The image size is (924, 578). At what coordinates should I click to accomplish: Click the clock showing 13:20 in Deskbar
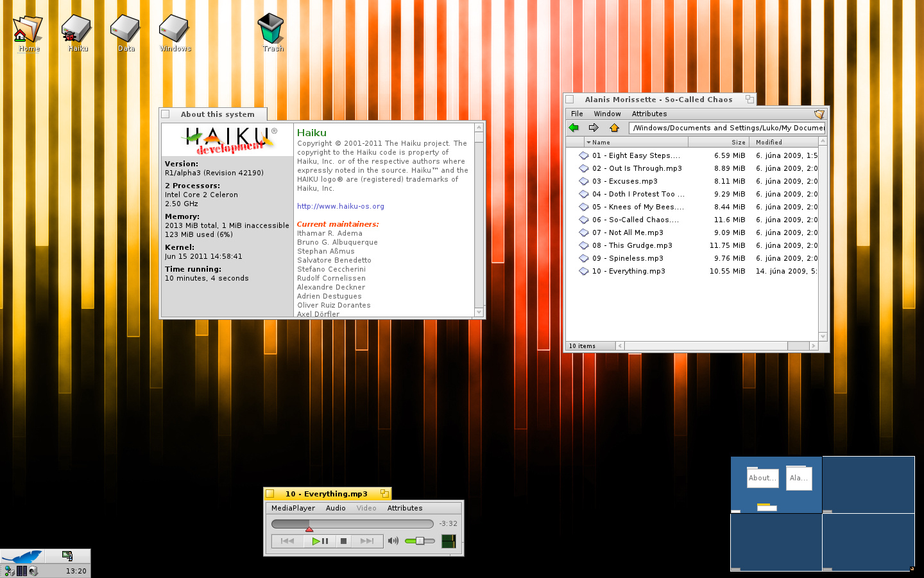point(76,571)
